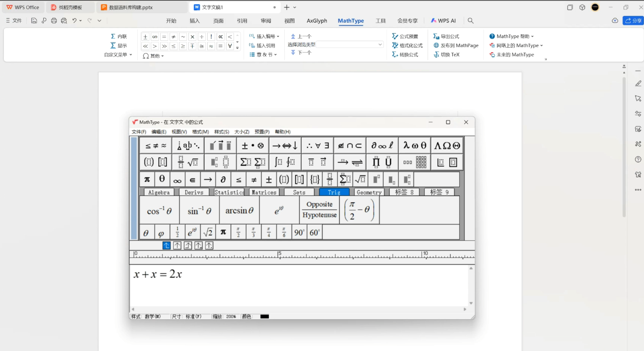This screenshot has width=644, height=351.
Task: Open AxGlyph ribbon tab
Action: 317,21
